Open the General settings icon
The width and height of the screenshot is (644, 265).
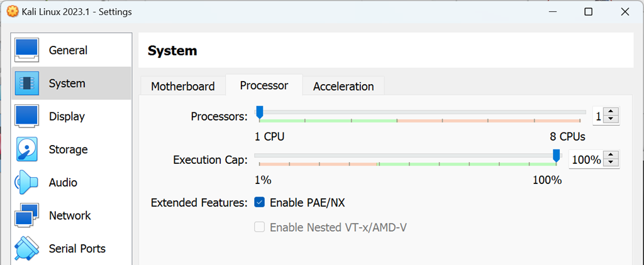[26, 50]
